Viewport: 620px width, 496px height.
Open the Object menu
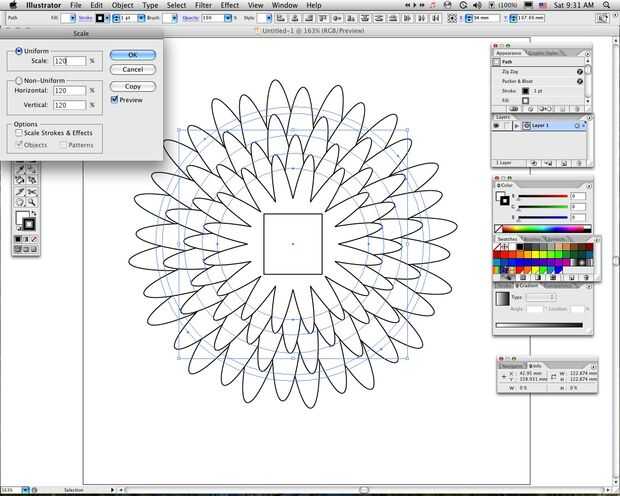[122, 5]
